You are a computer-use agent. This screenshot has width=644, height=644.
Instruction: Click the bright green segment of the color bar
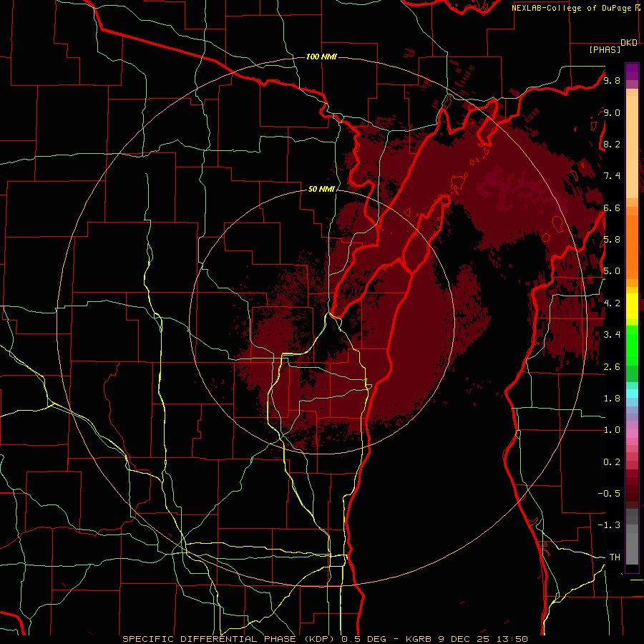632,345
